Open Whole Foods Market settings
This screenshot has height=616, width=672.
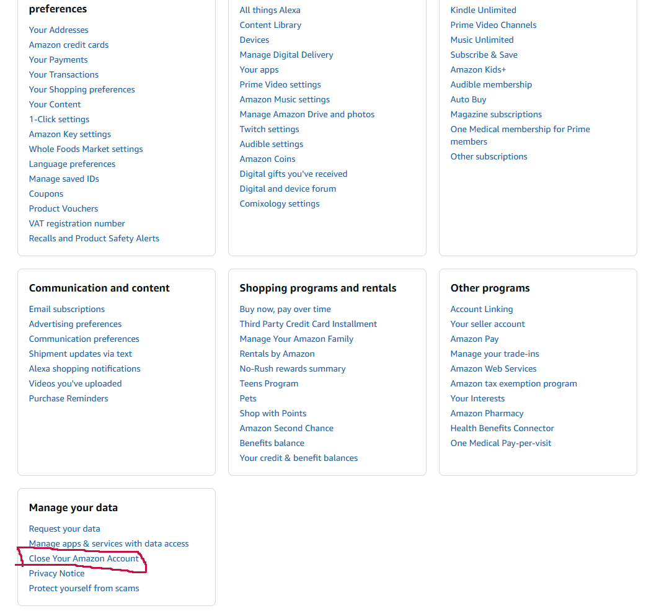[86, 150]
